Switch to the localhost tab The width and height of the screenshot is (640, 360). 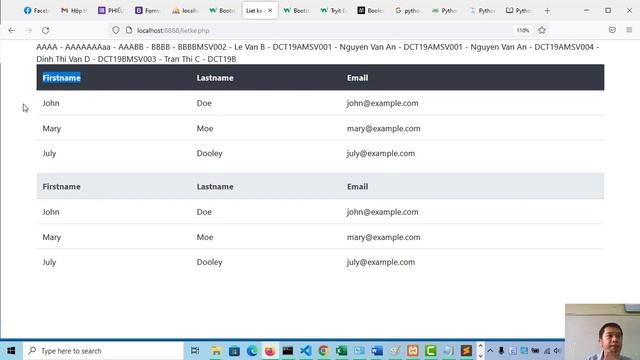(185, 11)
